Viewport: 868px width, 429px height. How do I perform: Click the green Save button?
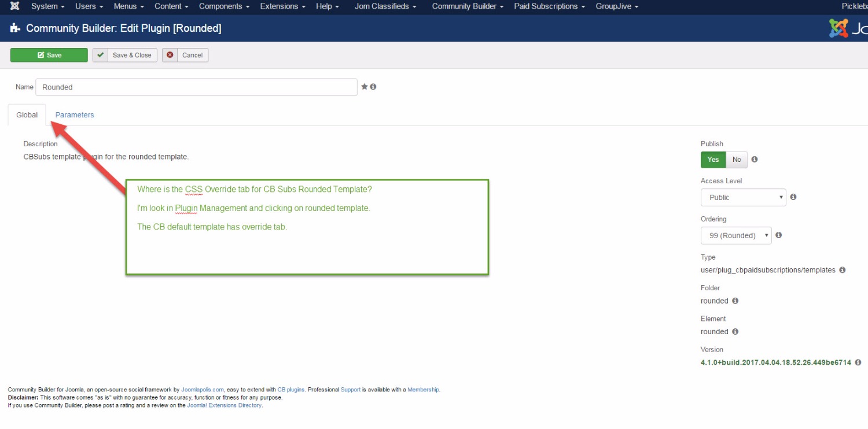tap(49, 55)
